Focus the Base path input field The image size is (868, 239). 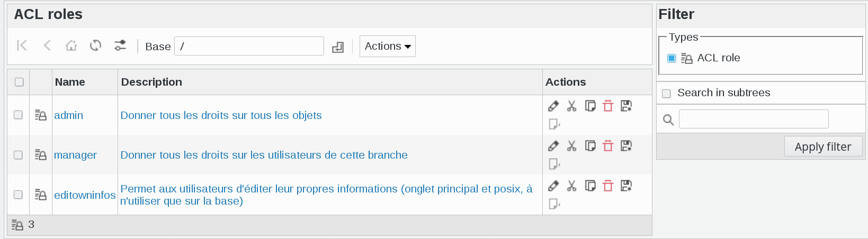(249, 46)
